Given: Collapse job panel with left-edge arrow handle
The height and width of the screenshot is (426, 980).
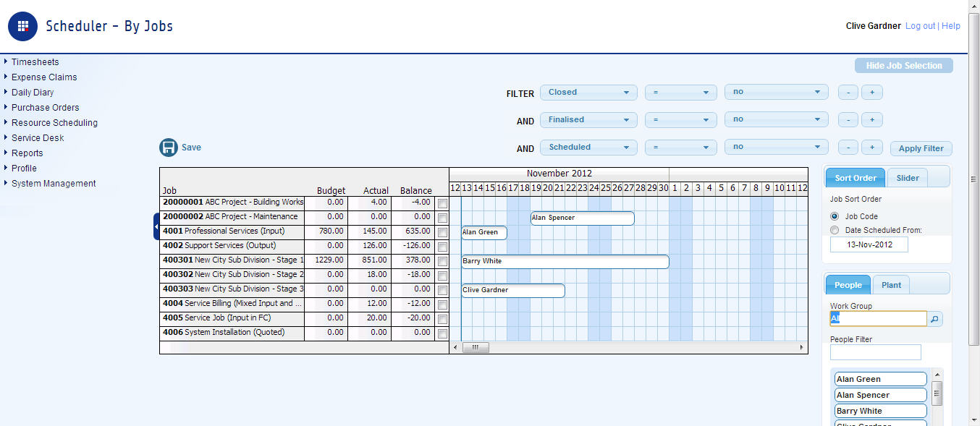Looking at the screenshot, I should [x=156, y=226].
